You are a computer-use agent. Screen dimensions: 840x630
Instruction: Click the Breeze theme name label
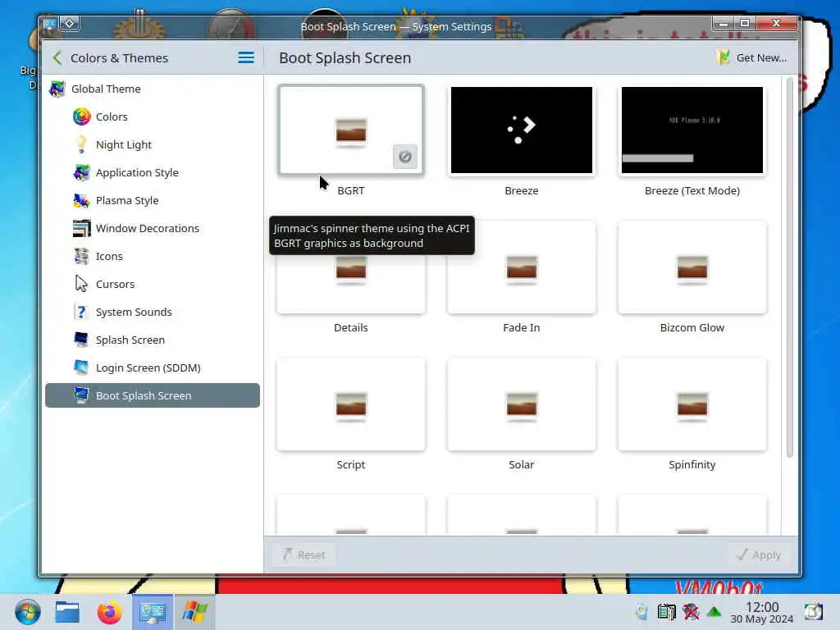coord(521,190)
